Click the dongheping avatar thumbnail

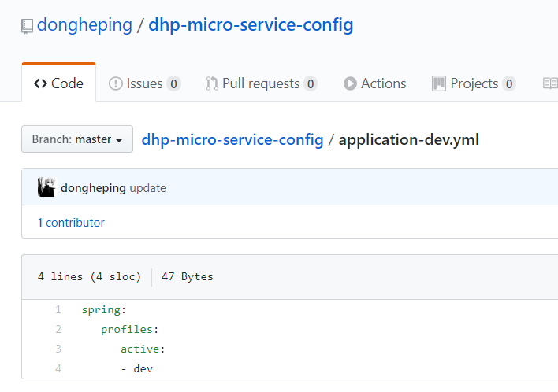[x=47, y=187]
